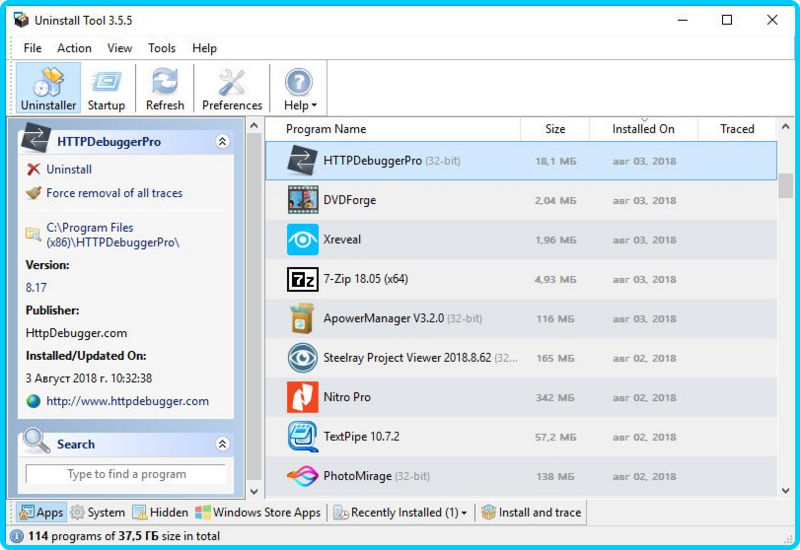The width and height of the screenshot is (800, 550).
Task: Open the C:\Program Files (x86)\HTTPDebuggerPro\ path
Action: click(x=113, y=235)
